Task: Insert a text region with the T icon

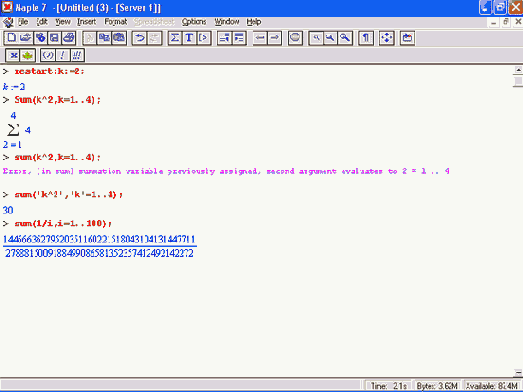Action: pos(189,38)
